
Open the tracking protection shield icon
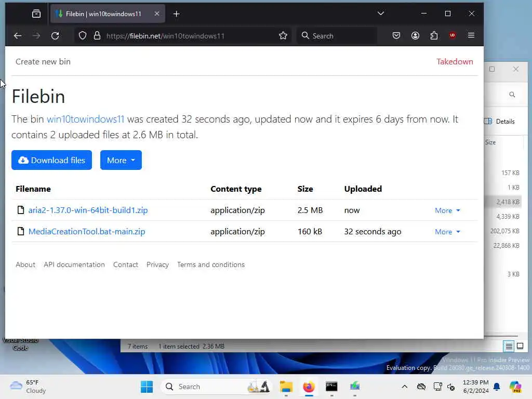tap(83, 36)
